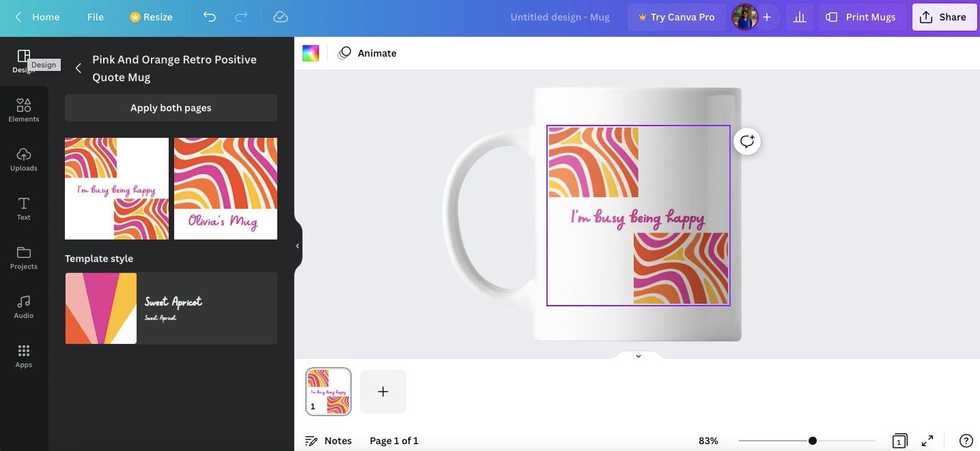This screenshot has height=451, width=980.
Task: Go back from template details arrow
Action: [78, 68]
